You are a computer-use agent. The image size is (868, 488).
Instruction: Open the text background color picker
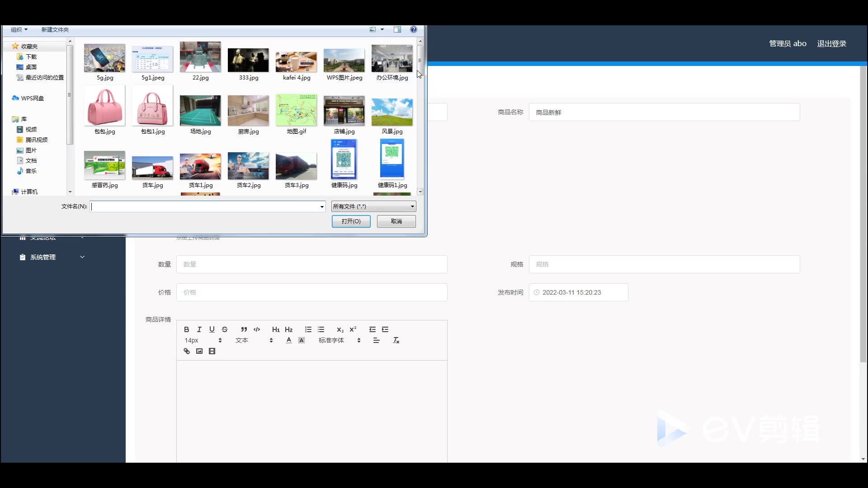[302, 340]
